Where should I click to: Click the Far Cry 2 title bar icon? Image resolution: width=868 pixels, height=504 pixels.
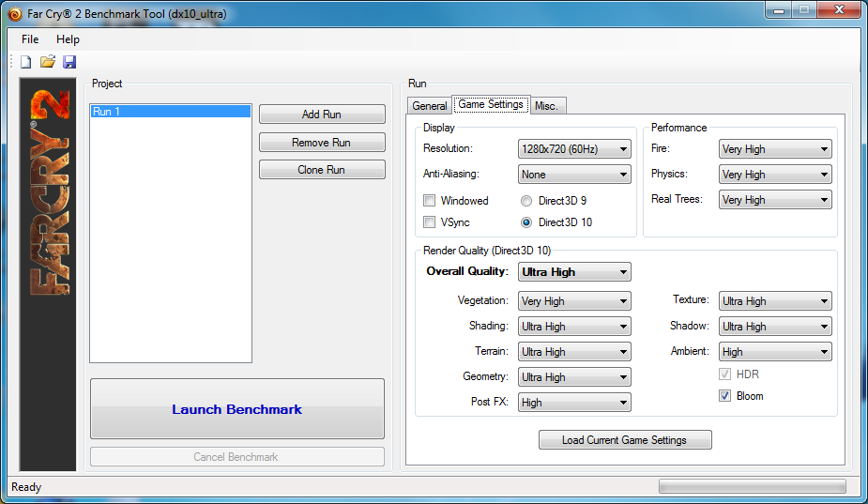tap(15, 14)
